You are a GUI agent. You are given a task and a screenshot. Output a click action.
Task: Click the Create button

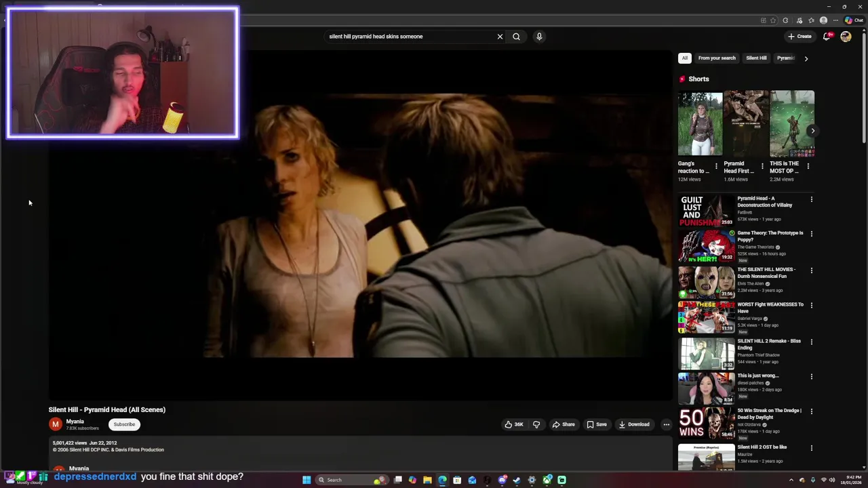click(x=800, y=37)
